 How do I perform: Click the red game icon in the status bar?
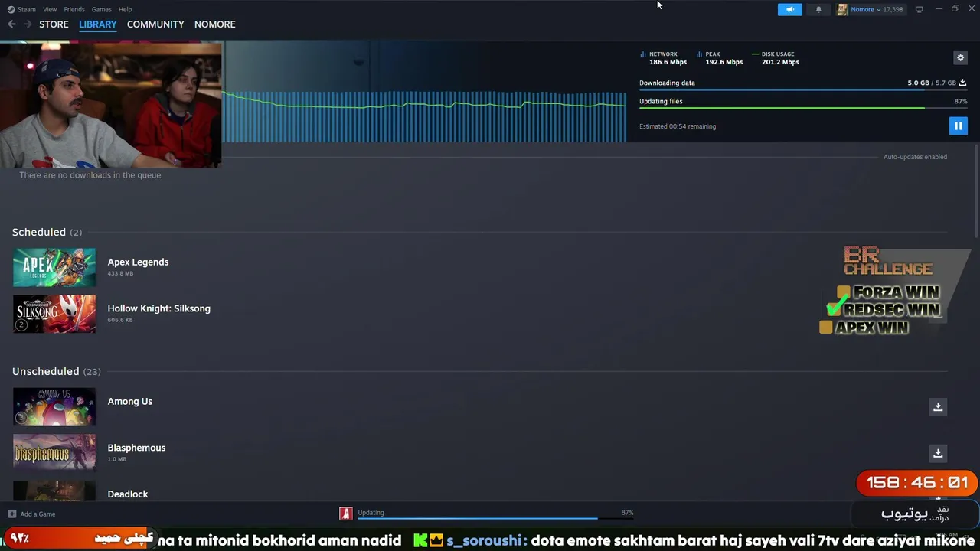(346, 514)
